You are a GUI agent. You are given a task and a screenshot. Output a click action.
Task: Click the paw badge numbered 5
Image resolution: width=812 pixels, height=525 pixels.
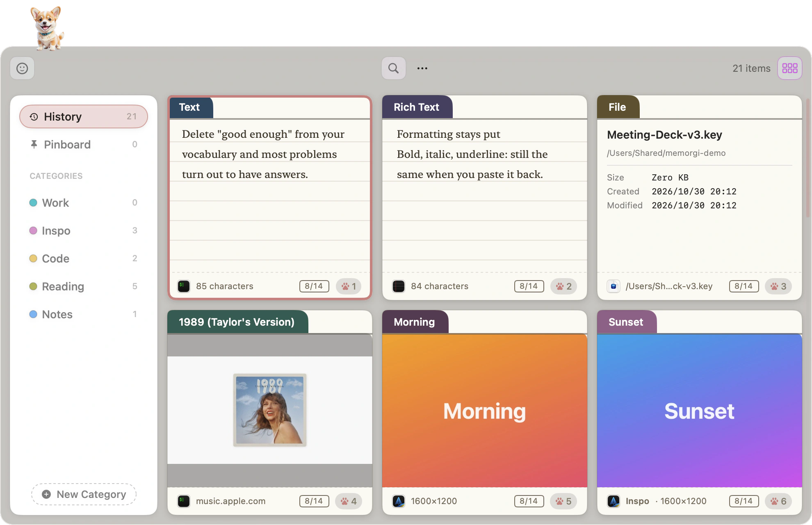pyautogui.click(x=563, y=501)
